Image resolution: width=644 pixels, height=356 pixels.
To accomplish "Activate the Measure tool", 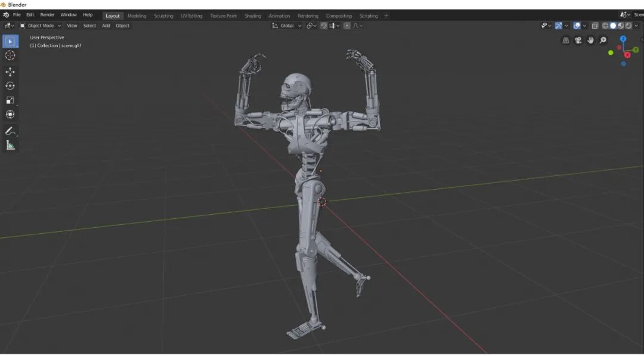I will point(10,145).
